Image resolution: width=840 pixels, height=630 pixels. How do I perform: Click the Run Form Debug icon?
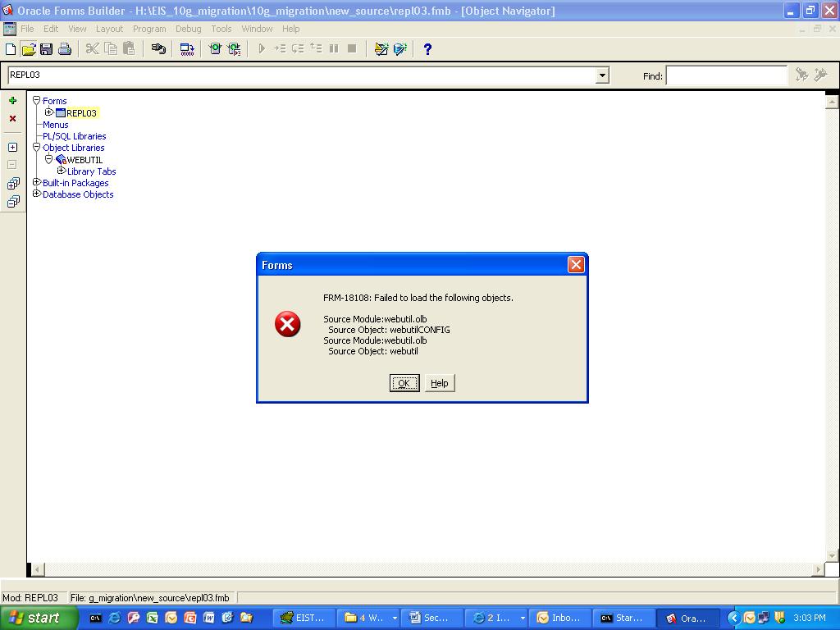(x=234, y=49)
